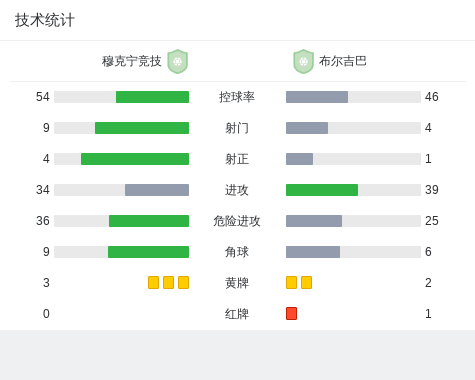The height and width of the screenshot is (380, 475).
Task: Click the middle yellow card of 穆克宁竞技
Action: coord(168,282)
